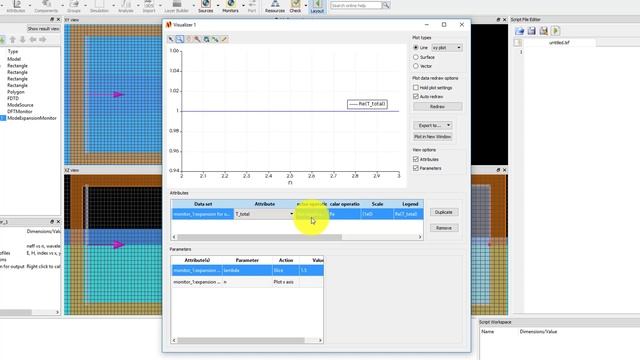This screenshot has width=640, height=360.
Task: Click the Attributes toolbar icon
Action: [x=17, y=6]
